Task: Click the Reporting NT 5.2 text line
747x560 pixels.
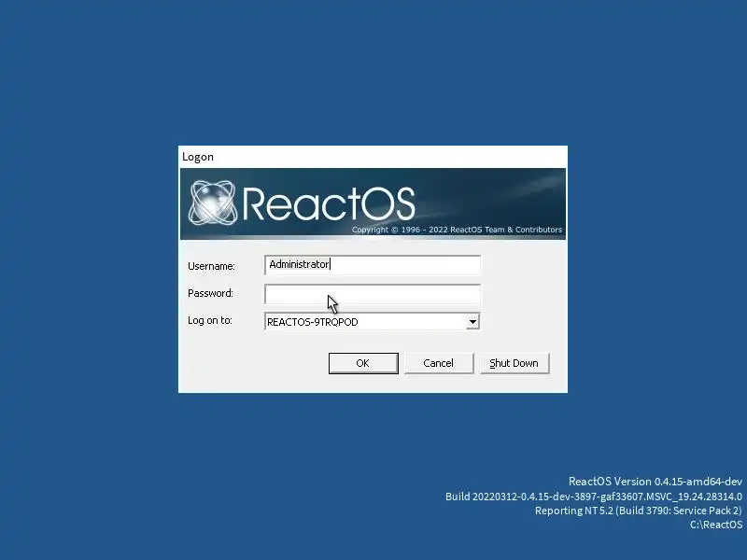Action: click(x=639, y=511)
